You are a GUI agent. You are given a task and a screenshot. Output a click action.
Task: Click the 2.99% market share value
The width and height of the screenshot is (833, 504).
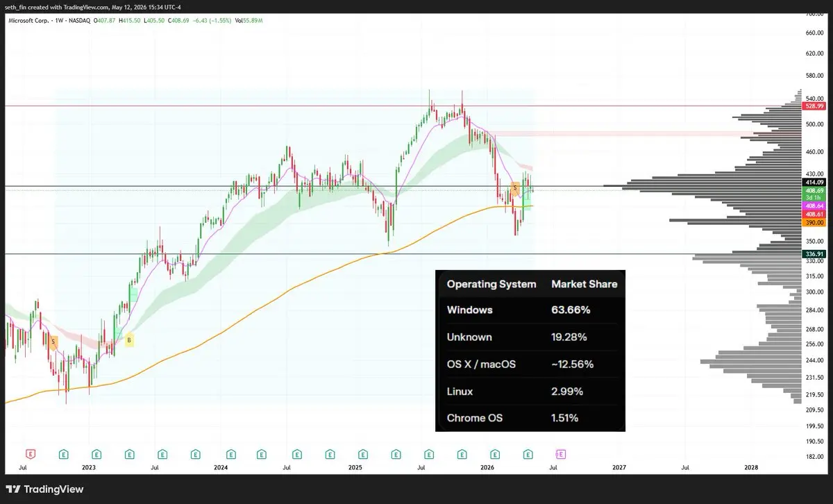(x=567, y=392)
